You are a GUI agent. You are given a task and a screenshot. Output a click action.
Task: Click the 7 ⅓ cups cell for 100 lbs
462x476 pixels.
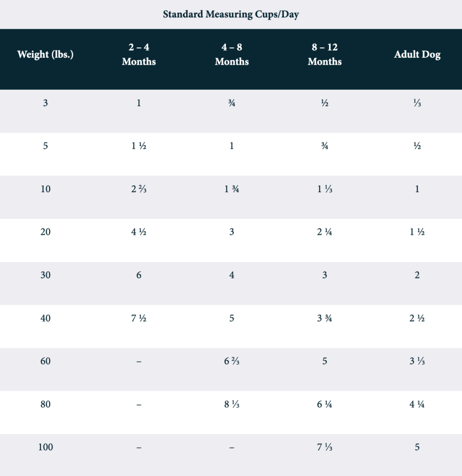pyautogui.click(x=325, y=447)
